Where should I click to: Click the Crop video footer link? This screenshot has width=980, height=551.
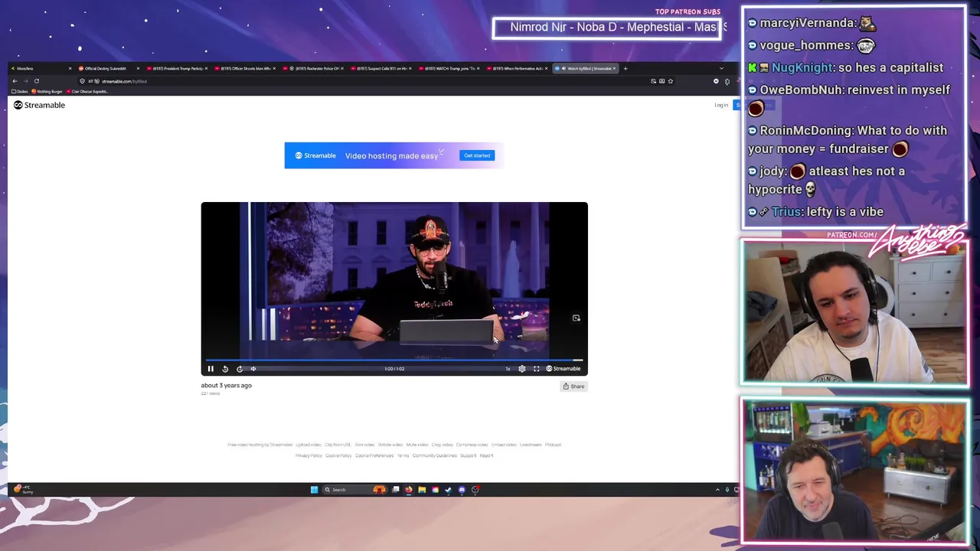click(x=443, y=445)
